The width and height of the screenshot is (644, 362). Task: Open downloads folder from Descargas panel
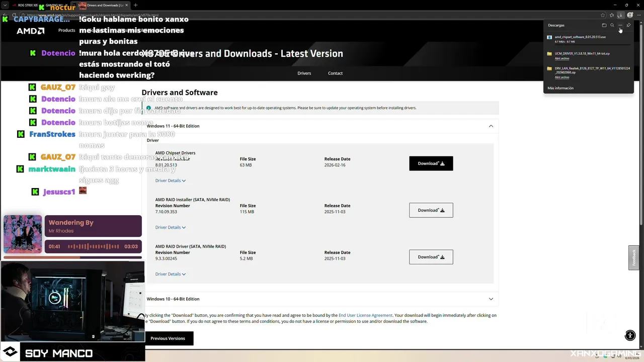pos(604,25)
